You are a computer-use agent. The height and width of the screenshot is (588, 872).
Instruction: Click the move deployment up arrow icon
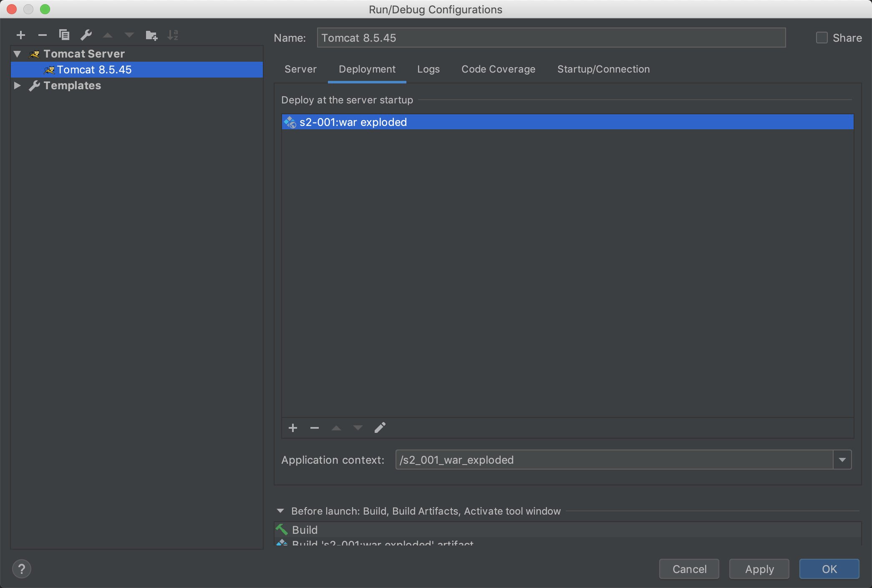(x=336, y=428)
